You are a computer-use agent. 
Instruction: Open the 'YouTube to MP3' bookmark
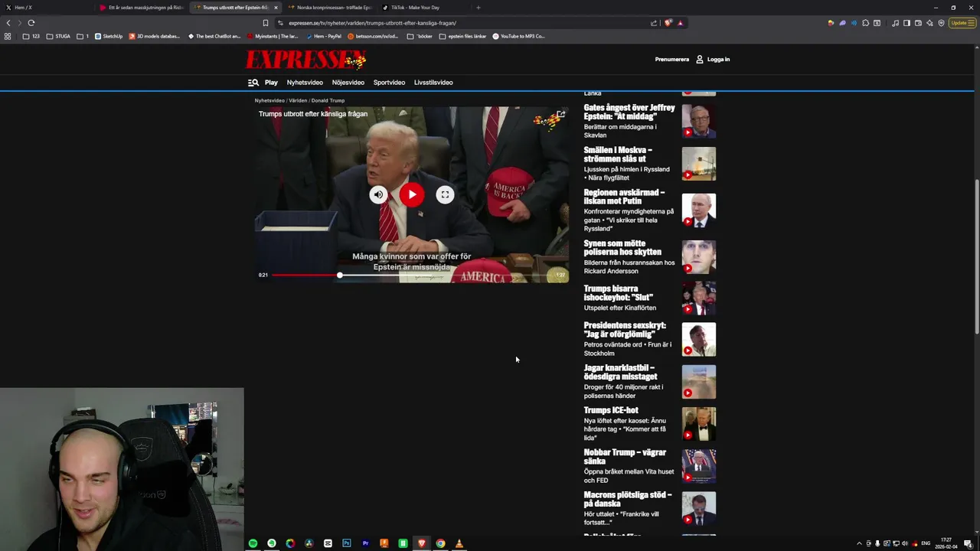[x=518, y=36]
